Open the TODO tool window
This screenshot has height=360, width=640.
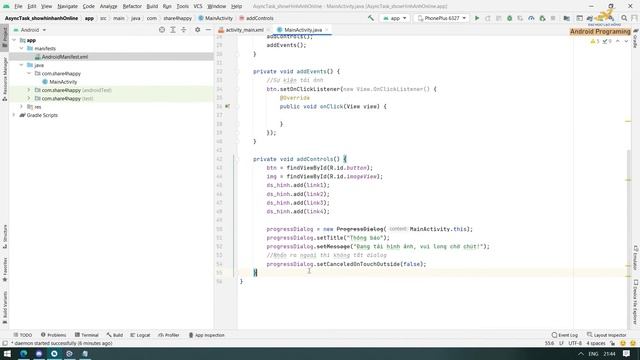point(22,335)
